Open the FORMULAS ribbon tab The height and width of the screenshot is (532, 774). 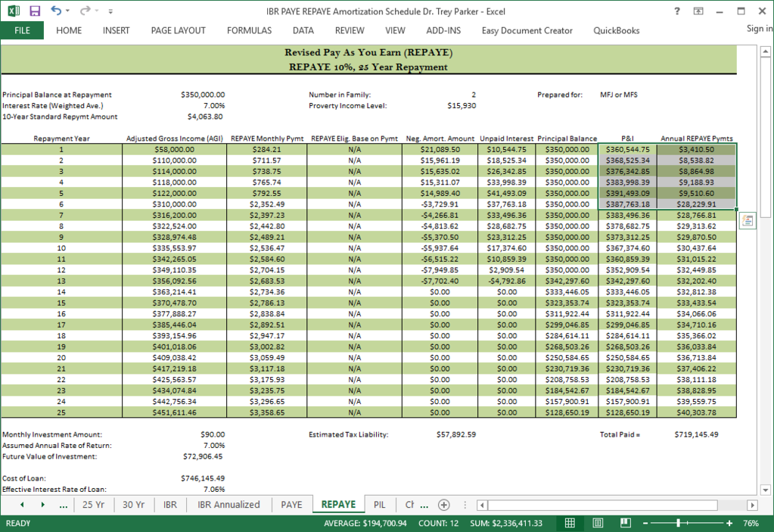click(x=249, y=30)
